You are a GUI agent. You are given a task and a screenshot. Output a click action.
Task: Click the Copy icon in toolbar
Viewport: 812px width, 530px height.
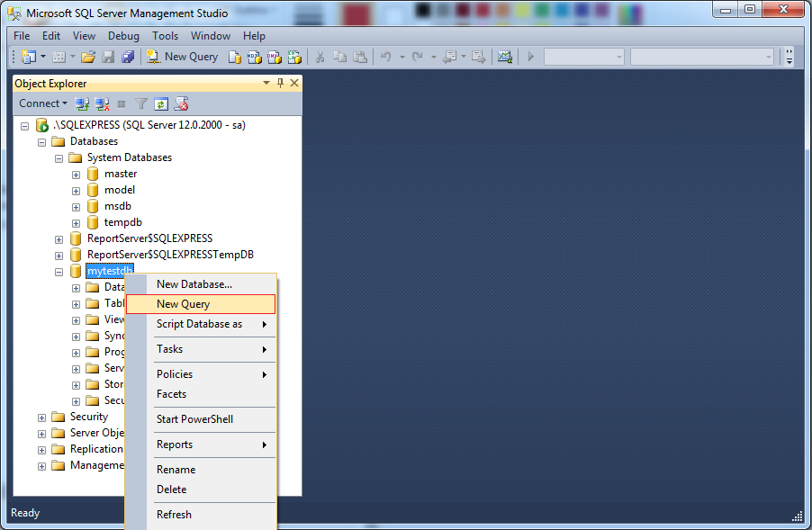tap(339, 57)
